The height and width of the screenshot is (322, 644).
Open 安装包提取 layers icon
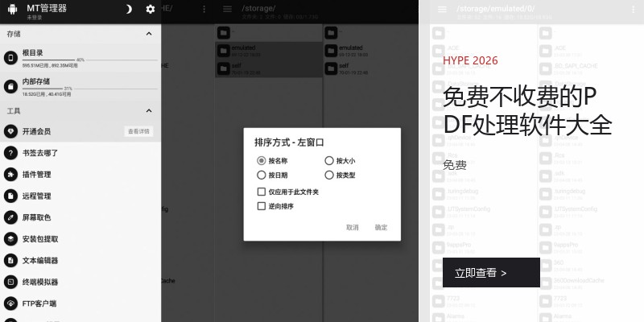point(10,238)
